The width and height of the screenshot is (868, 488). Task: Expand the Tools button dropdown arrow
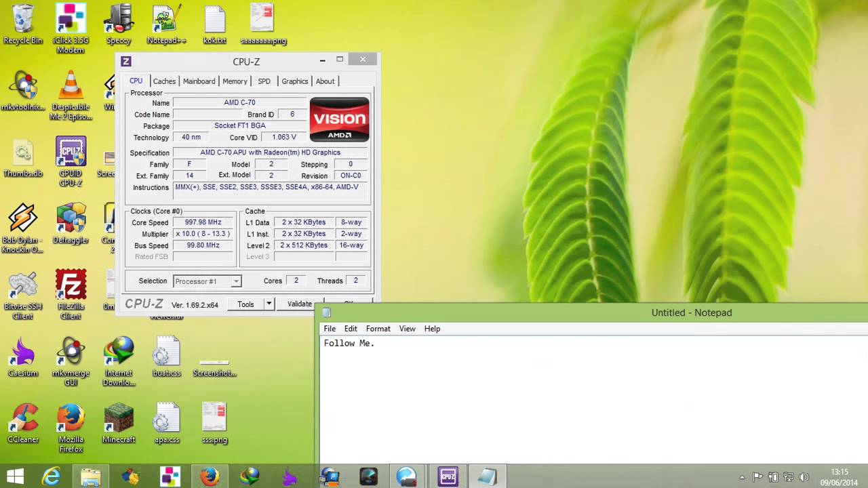(269, 304)
